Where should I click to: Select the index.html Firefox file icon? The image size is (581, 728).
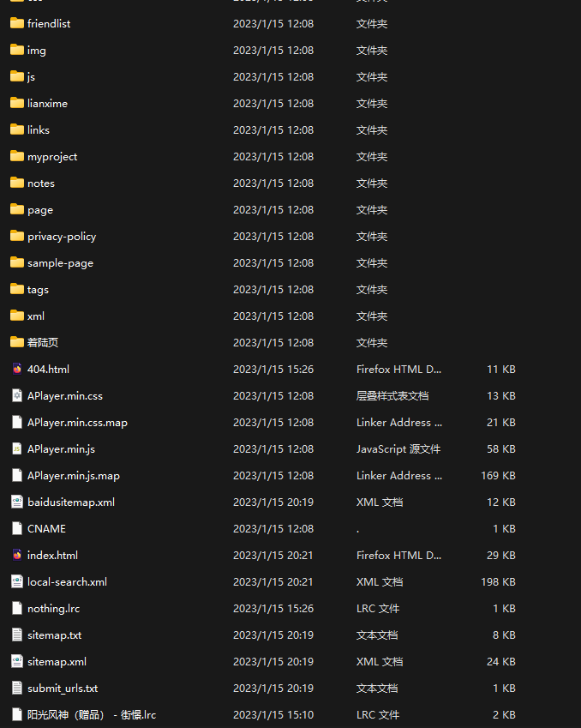17,556
